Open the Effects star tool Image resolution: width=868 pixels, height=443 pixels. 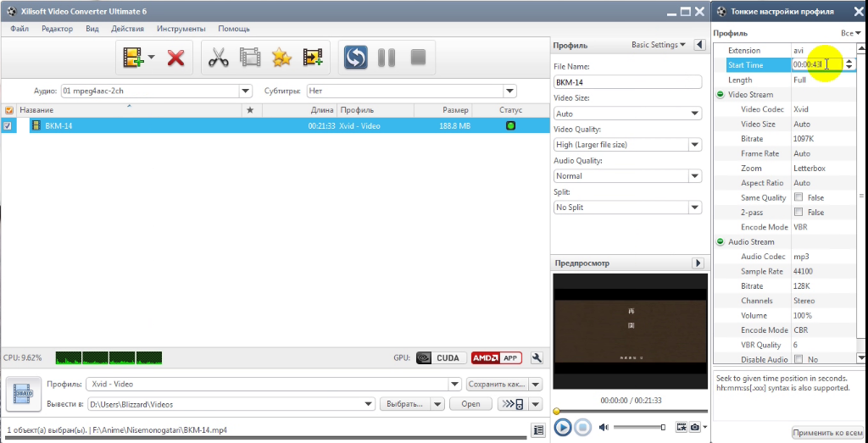(281, 57)
